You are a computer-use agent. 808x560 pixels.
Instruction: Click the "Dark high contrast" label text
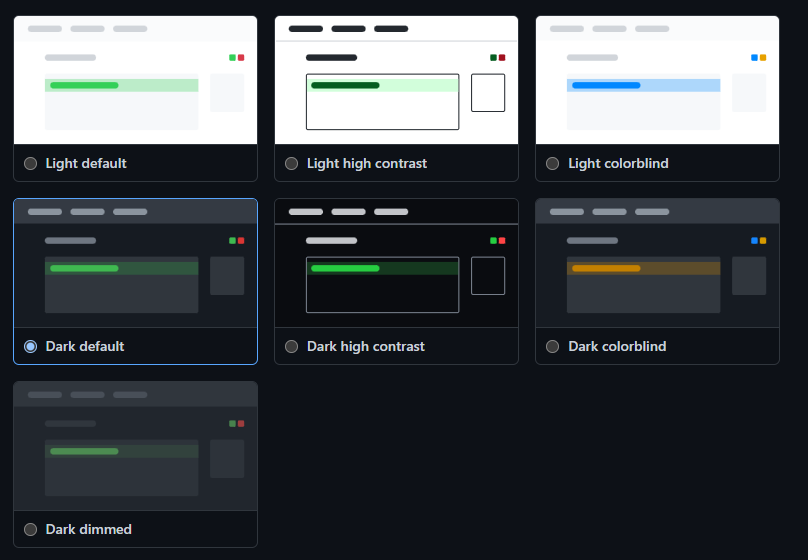tap(366, 346)
